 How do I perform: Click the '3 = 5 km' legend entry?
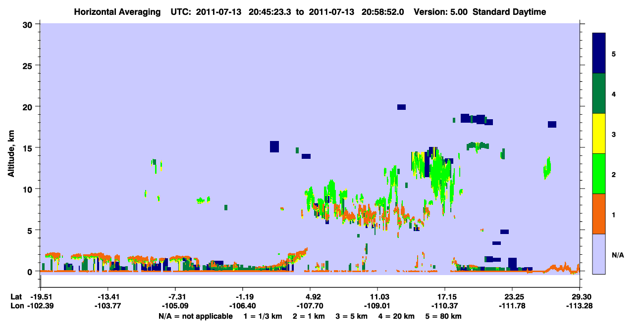pos(352,316)
